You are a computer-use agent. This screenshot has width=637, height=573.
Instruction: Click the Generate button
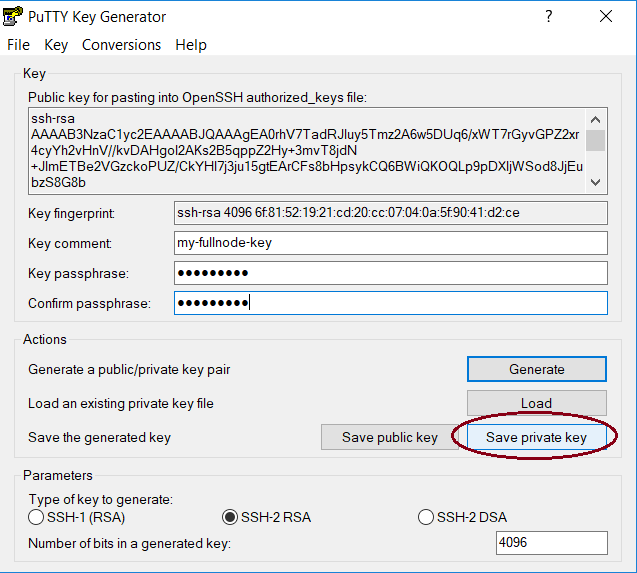coord(537,369)
